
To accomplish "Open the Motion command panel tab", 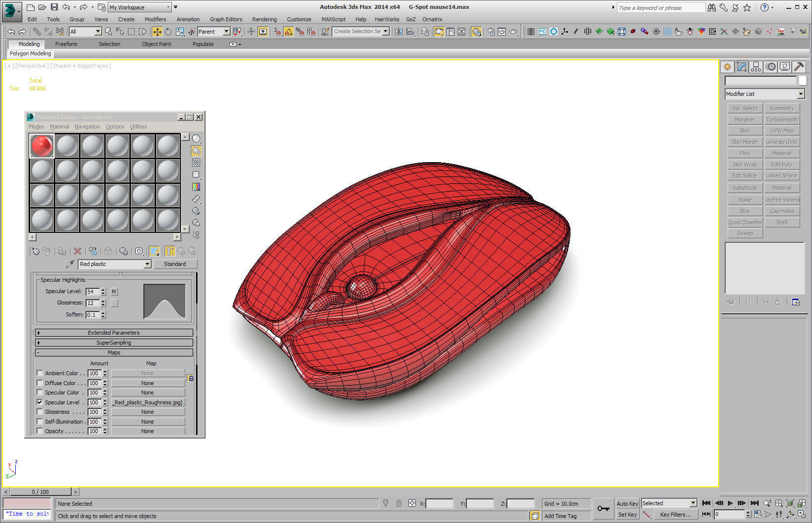I will [771, 67].
